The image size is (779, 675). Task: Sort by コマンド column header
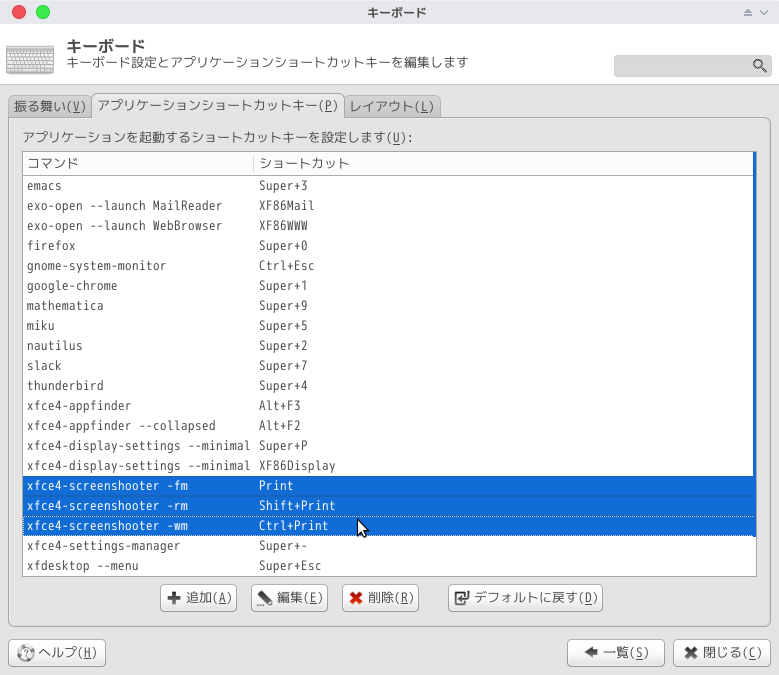pyautogui.click(x=138, y=163)
